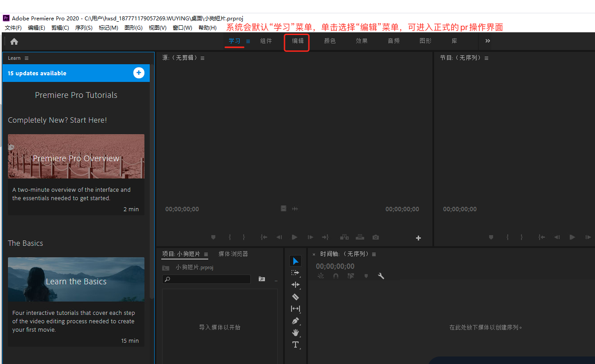
Task: Toggle timeline snap magnet icon
Action: coord(336,276)
